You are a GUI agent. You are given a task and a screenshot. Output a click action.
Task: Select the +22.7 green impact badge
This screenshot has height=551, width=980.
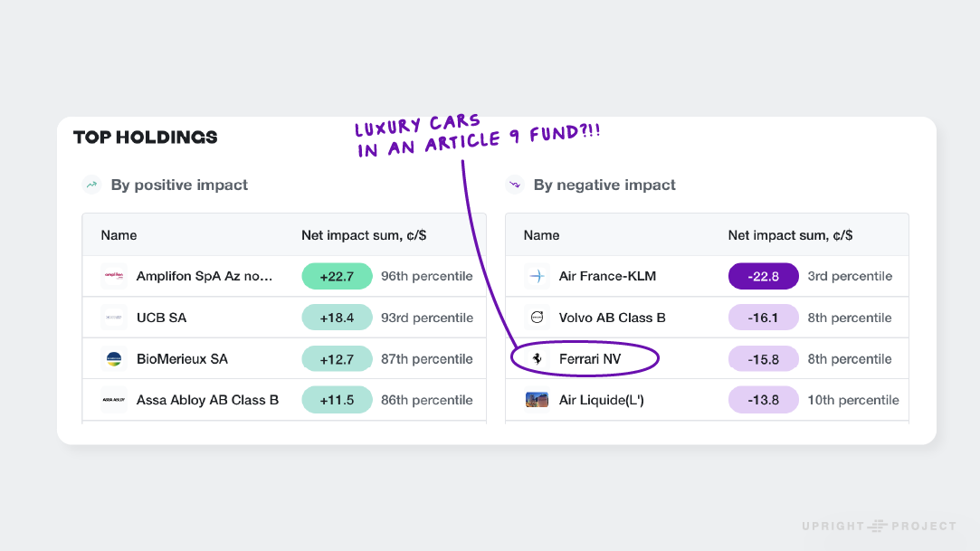[337, 276]
